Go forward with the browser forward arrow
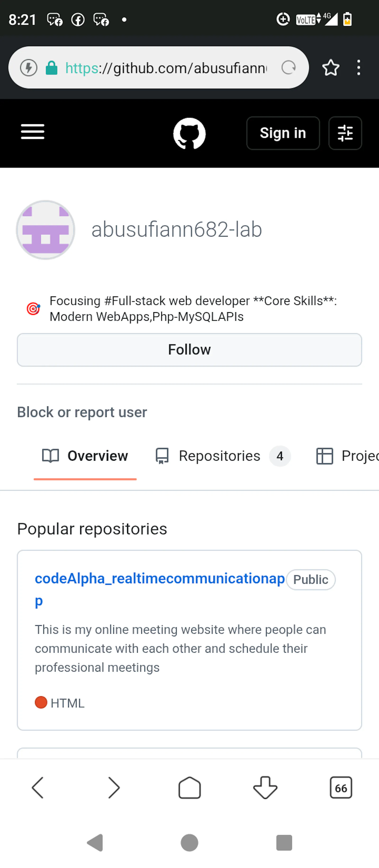This screenshot has height=868, width=379. click(x=114, y=788)
